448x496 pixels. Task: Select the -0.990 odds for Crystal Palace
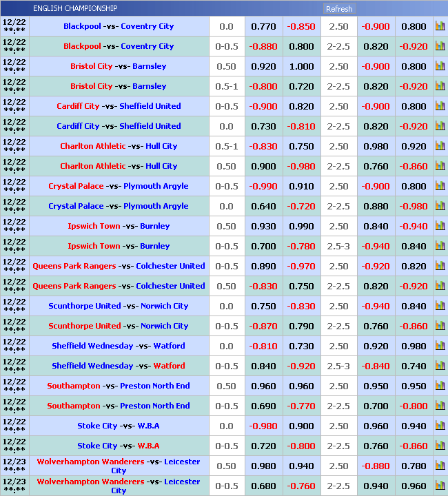(x=263, y=187)
